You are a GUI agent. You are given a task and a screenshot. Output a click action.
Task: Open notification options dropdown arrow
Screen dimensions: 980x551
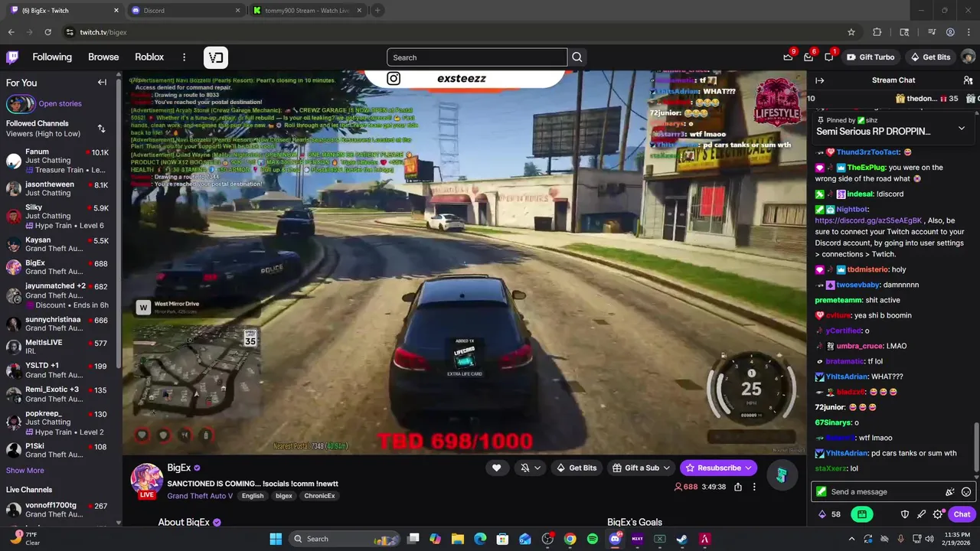(x=538, y=468)
